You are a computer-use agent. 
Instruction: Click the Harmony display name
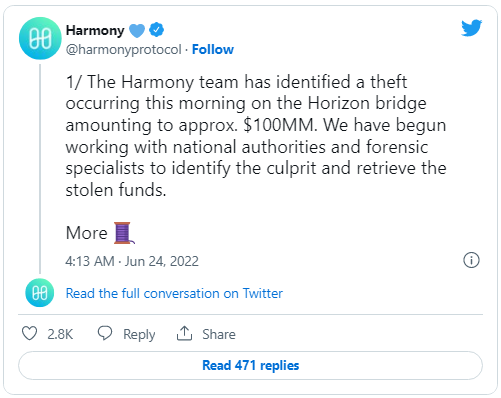[95, 30]
